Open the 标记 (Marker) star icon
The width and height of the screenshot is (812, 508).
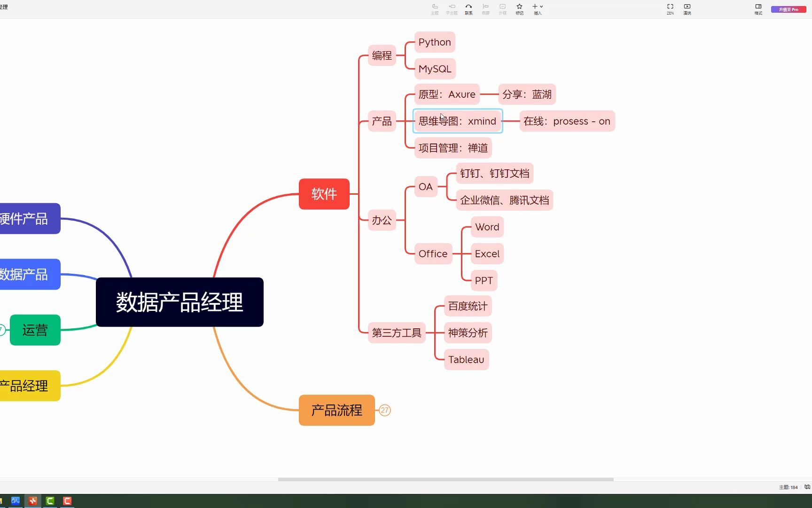[519, 9]
